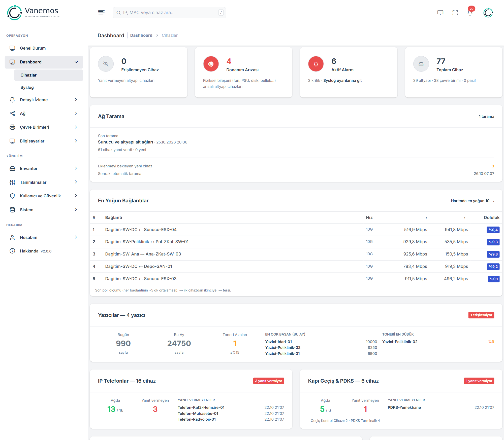Click the Vanemos logo
This screenshot has width=504, height=440.
pos(33,12)
